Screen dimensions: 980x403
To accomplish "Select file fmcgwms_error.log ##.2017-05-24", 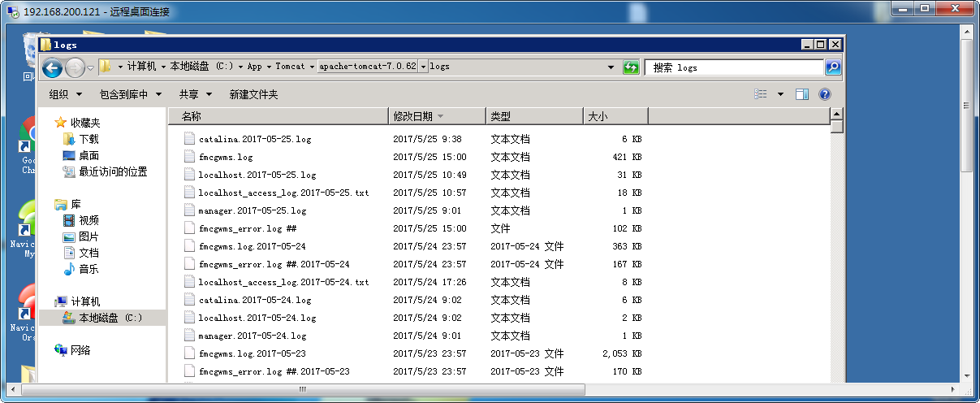I will (x=274, y=264).
